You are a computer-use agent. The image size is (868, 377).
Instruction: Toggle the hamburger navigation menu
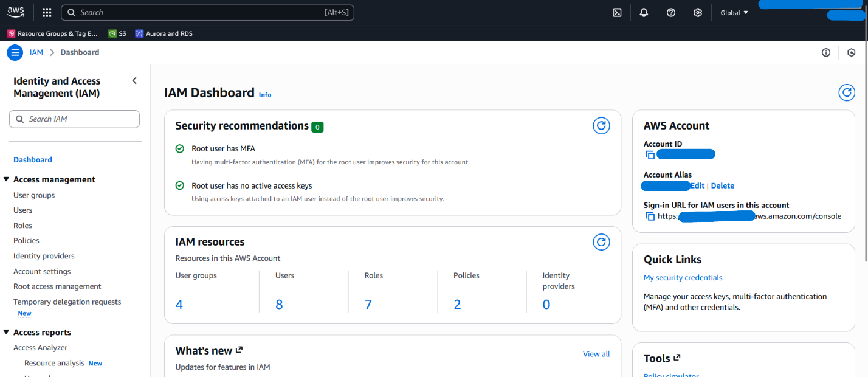tap(15, 52)
